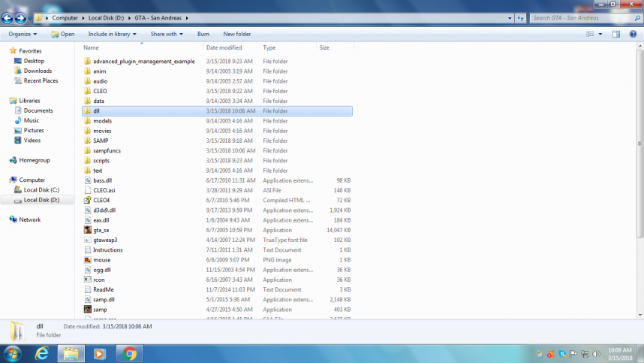Image resolution: width=644 pixels, height=363 pixels.
Task: Open the Help question mark icon
Action: [633, 34]
